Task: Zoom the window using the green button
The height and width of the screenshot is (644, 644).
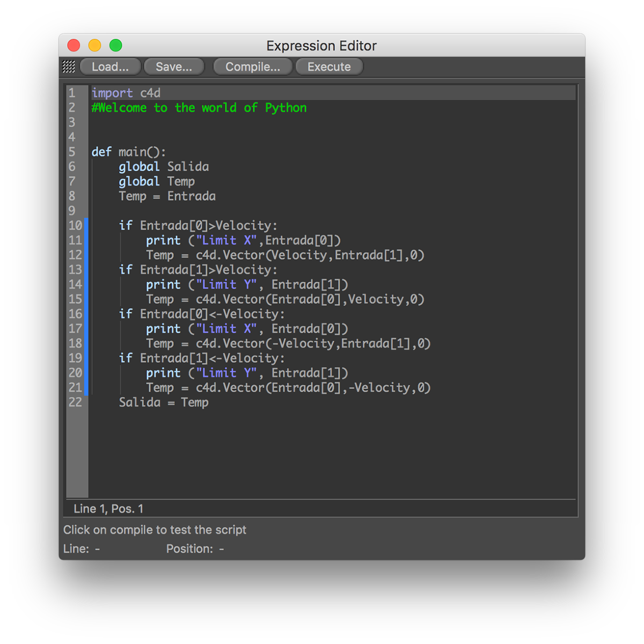Action: coord(116,46)
